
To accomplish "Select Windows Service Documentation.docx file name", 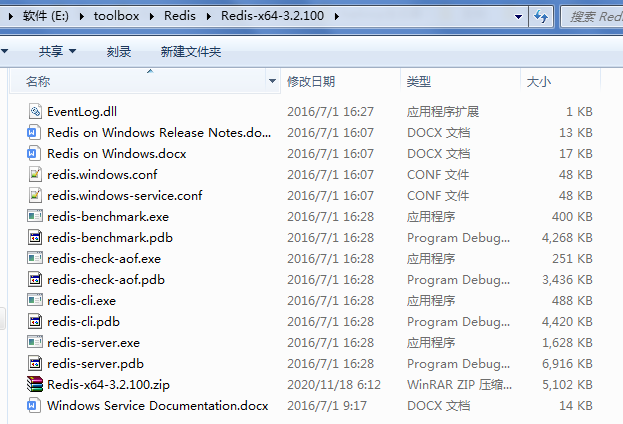I will tap(158, 405).
